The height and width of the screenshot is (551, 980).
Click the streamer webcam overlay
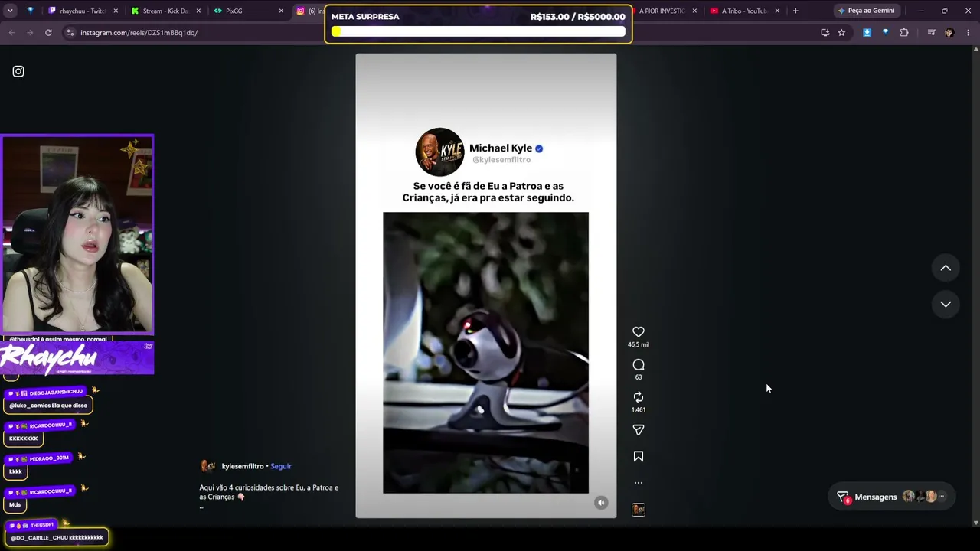tap(77, 234)
